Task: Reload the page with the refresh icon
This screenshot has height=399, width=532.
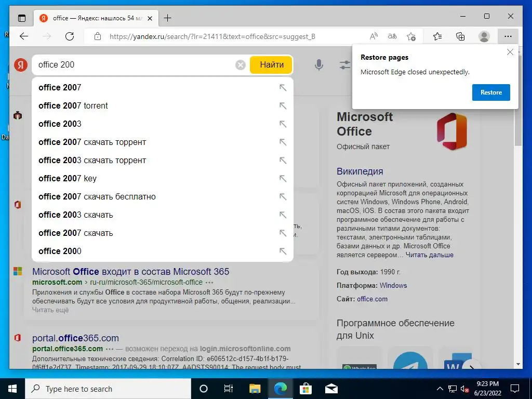Action: (x=70, y=36)
